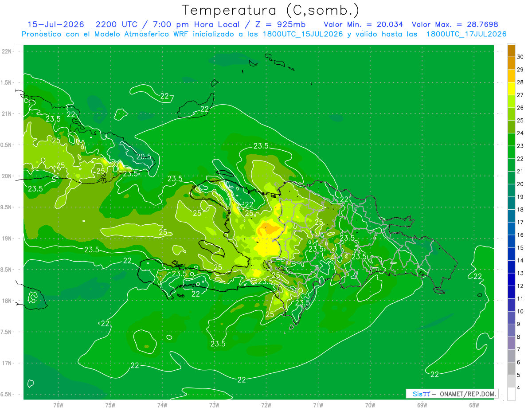Click the "71W" longitude axis label
The height and width of the screenshot is (411, 532).
[x=318, y=405]
